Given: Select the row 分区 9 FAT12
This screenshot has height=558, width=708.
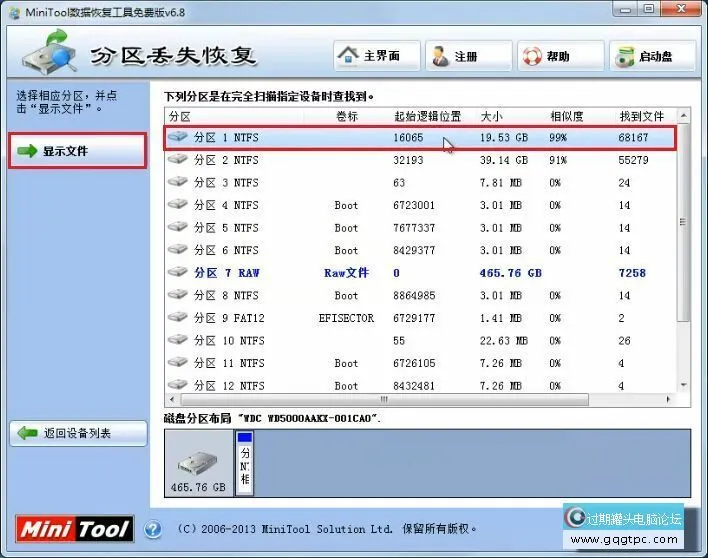Looking at the screenshot, I should coord(420,318).
